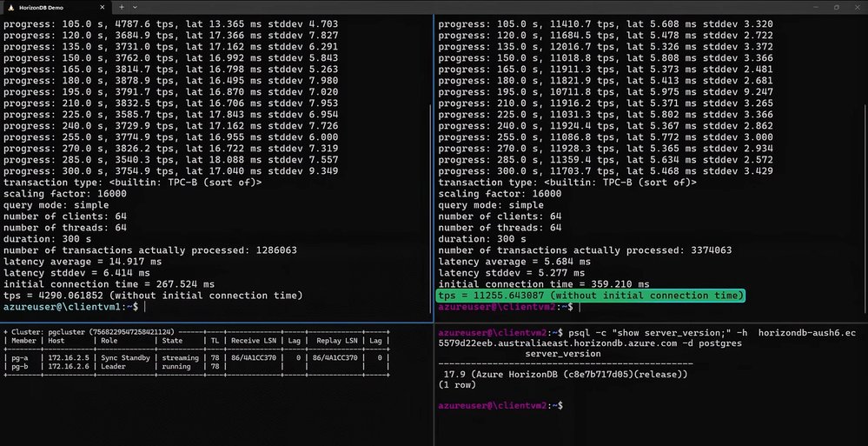The height and width of the screenshot is (446, 868).
Task: Click the HorizonDB Demo tab icon
Action: click(11, 7)
